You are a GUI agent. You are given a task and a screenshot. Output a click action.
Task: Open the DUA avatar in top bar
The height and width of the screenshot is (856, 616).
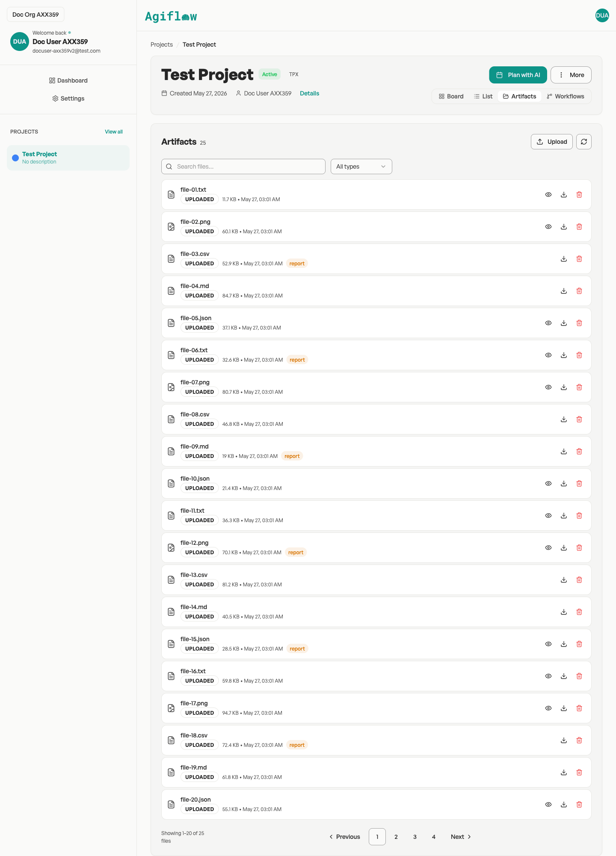point(602,15)
